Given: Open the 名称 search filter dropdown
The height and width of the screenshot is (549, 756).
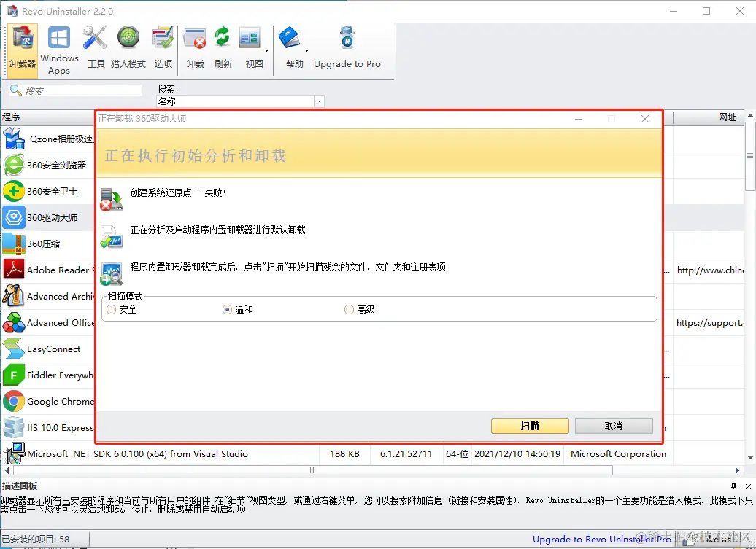Looking at the screenshot, I should point(319,101).
